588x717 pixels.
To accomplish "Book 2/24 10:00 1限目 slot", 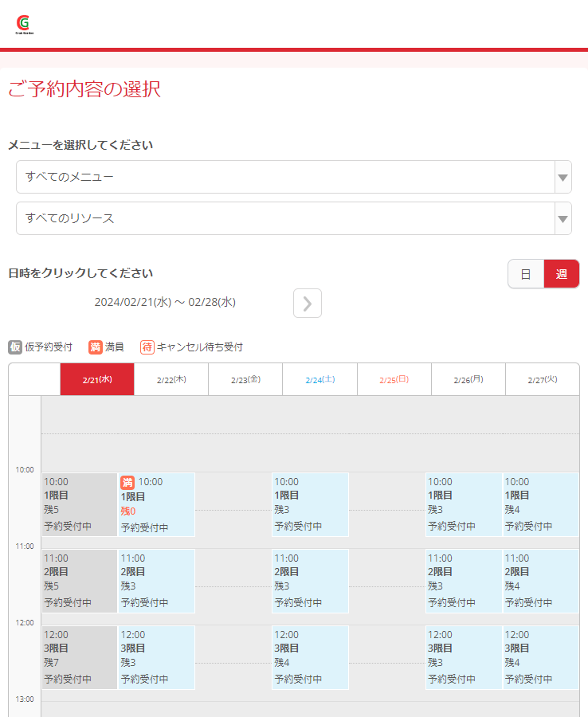I will click(310, 503).
